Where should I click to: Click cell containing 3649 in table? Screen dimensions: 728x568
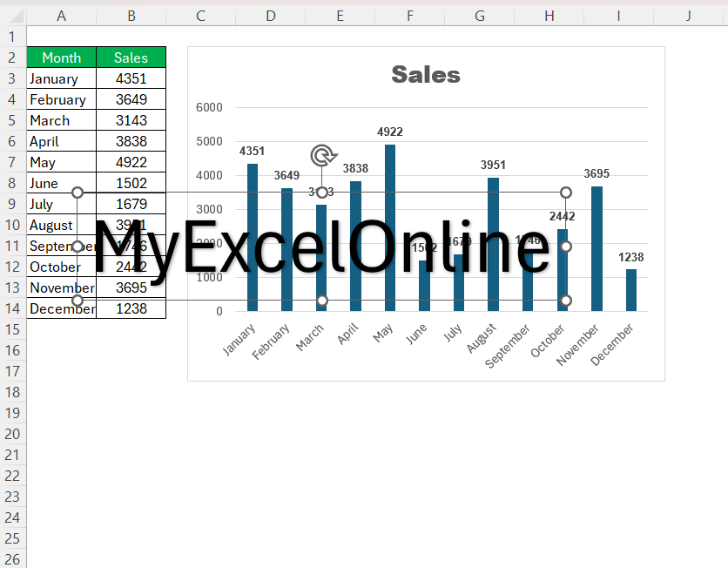(x=131, y=99)
